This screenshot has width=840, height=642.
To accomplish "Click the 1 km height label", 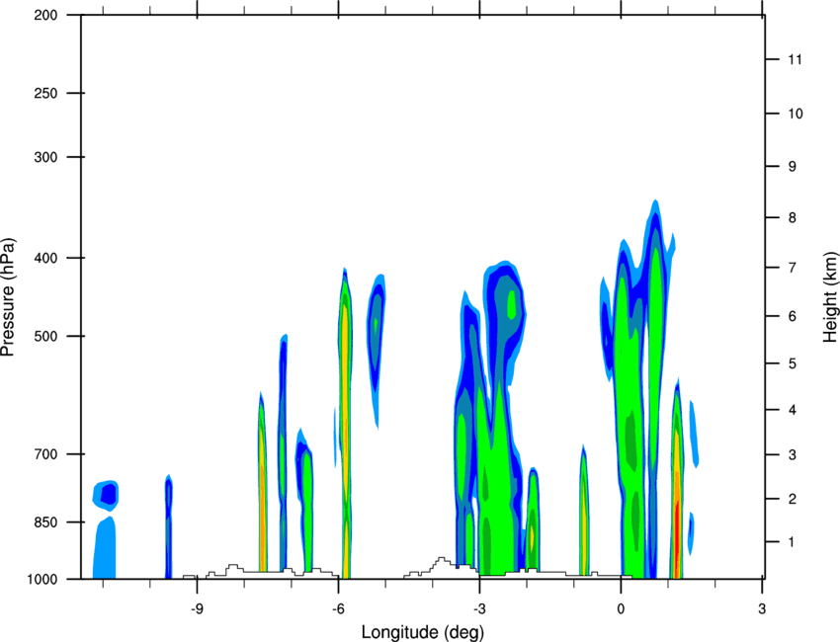I will (x=793, y=542).
